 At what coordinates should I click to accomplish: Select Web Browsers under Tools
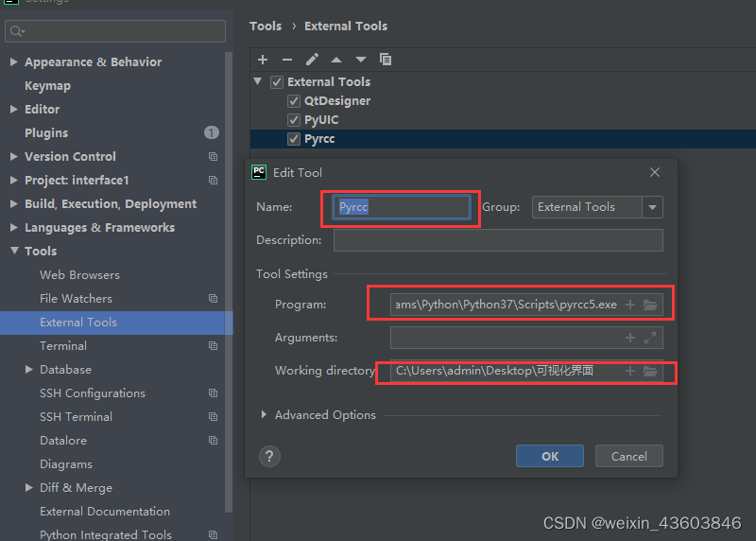point(79,275)
